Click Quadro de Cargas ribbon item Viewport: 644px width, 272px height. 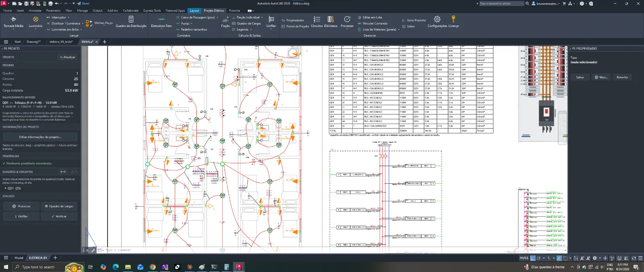coord(246,23)
